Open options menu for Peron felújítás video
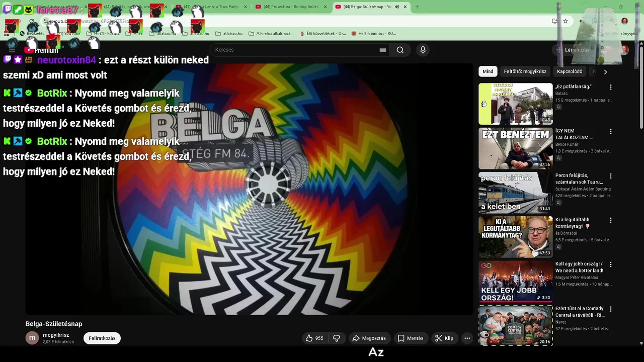The width and height of the screenshot is (644, 362). click(x=611, y=176)
